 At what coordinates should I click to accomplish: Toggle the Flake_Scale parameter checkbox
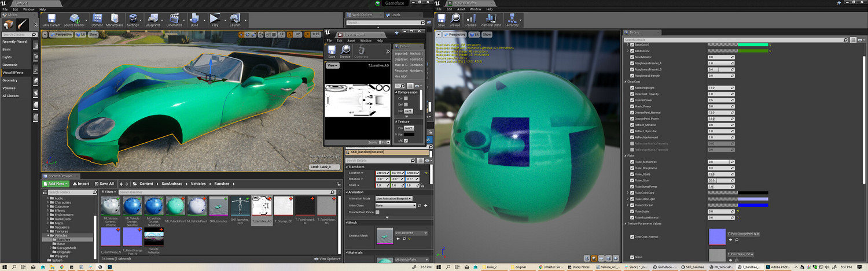(x=632, y=174)
